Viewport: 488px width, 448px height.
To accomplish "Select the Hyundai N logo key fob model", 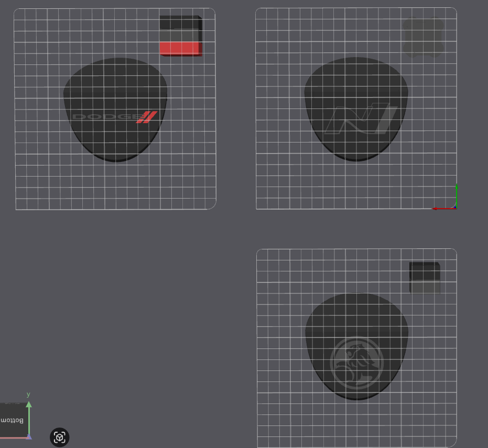I will point(356,109).
